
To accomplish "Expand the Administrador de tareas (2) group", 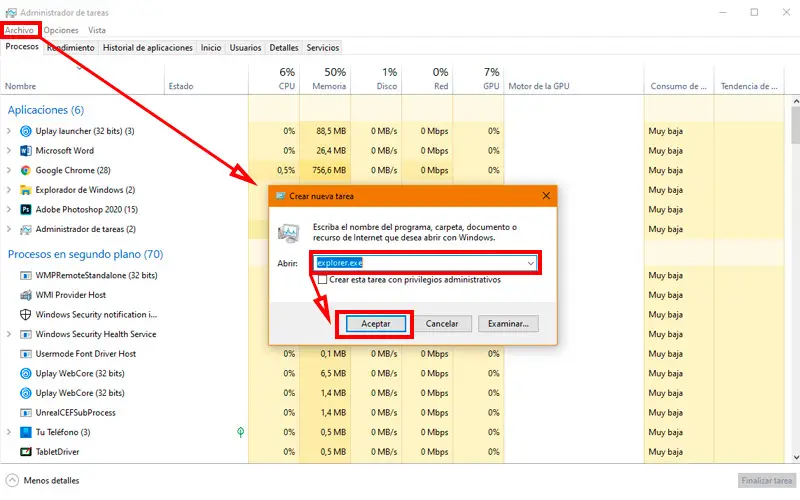I will pos(9,229).
